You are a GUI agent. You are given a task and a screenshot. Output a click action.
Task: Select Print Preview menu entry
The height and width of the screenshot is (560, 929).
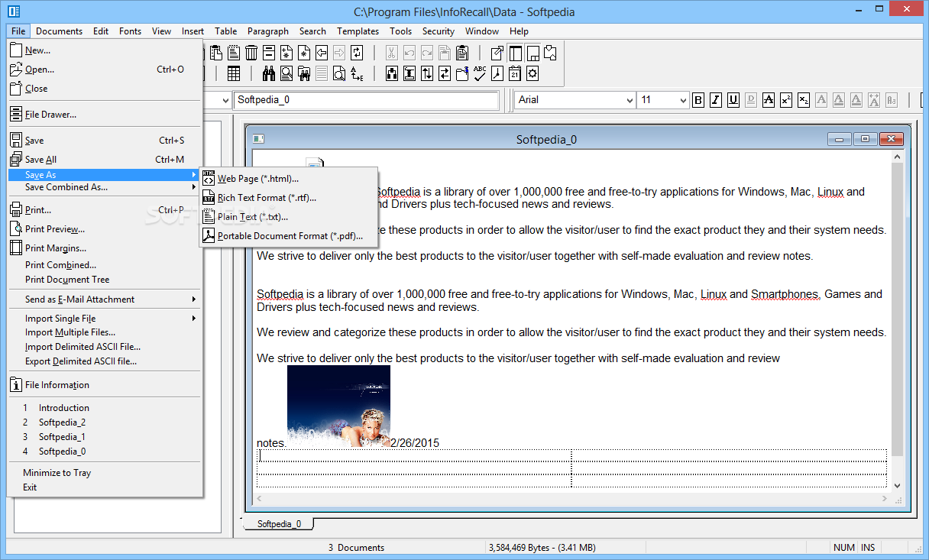105,229
